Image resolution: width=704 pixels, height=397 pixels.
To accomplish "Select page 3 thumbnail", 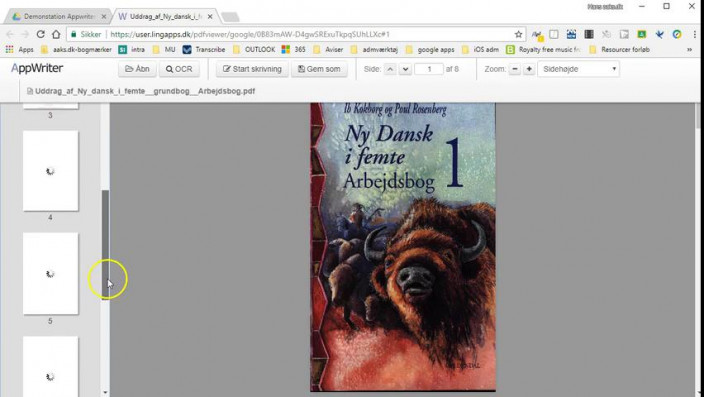I will (51, 106).
